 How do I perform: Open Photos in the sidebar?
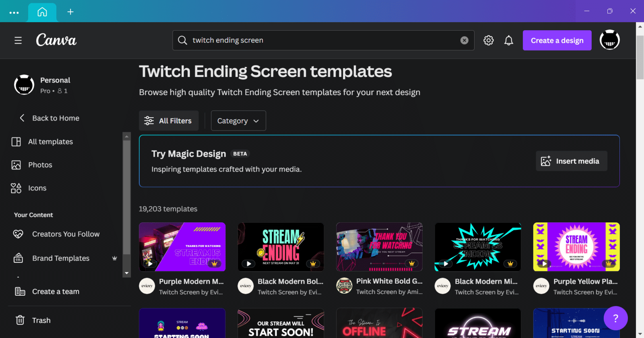point(32,165)
